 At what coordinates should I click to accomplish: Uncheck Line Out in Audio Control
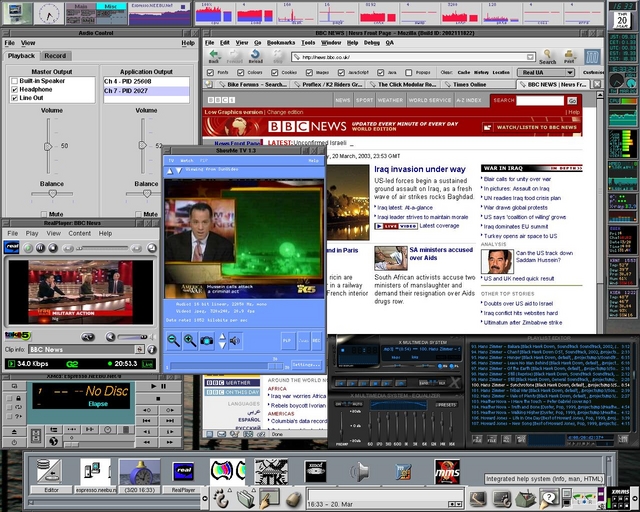[x=15, y=98]
